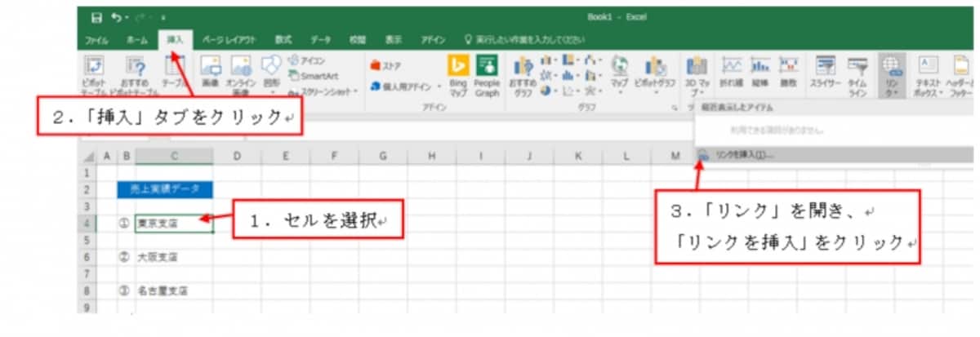This screenshot has width=980, height=337.
Task: Open the テキストボックス dropdown
Action: [927, 75]
